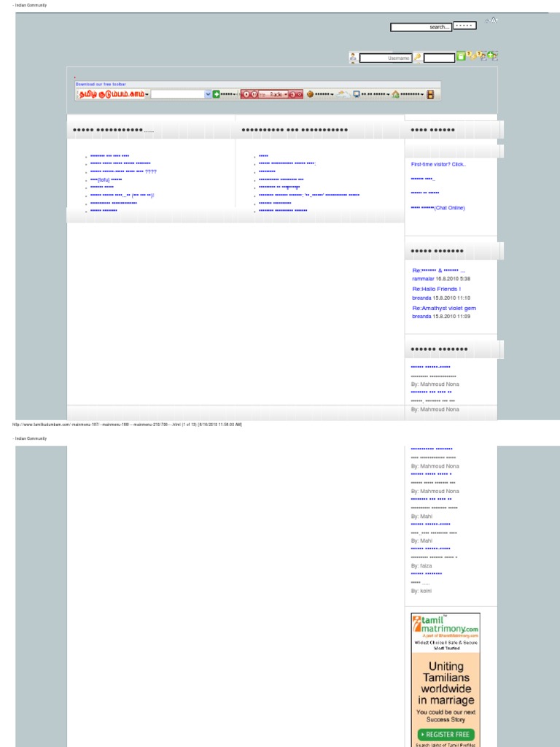This screenshot has height=747, width=560.
Task: Open the '[tofu]' article link
Action: click(x=106, y=179)
